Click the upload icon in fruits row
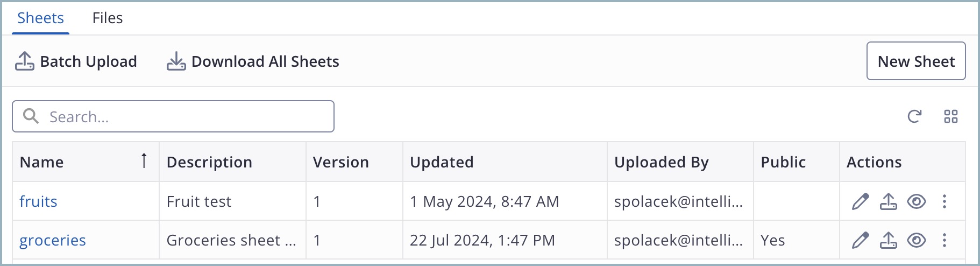Screen dimensions: 980x266 (889, 201)
